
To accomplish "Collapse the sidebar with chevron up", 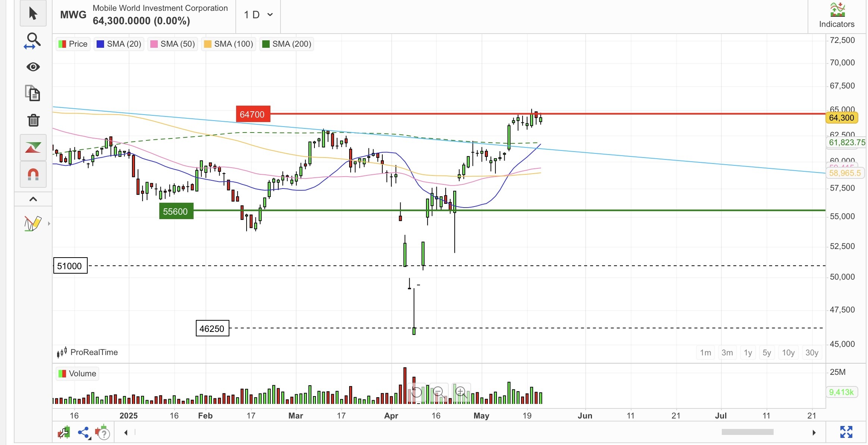I will point(33,199).
